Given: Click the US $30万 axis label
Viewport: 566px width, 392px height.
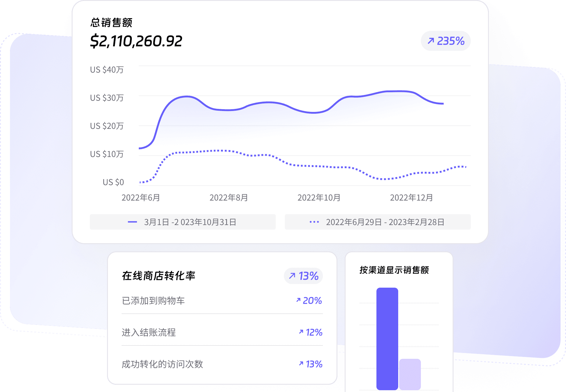Looking at the screenshot, I should point(107,98).
